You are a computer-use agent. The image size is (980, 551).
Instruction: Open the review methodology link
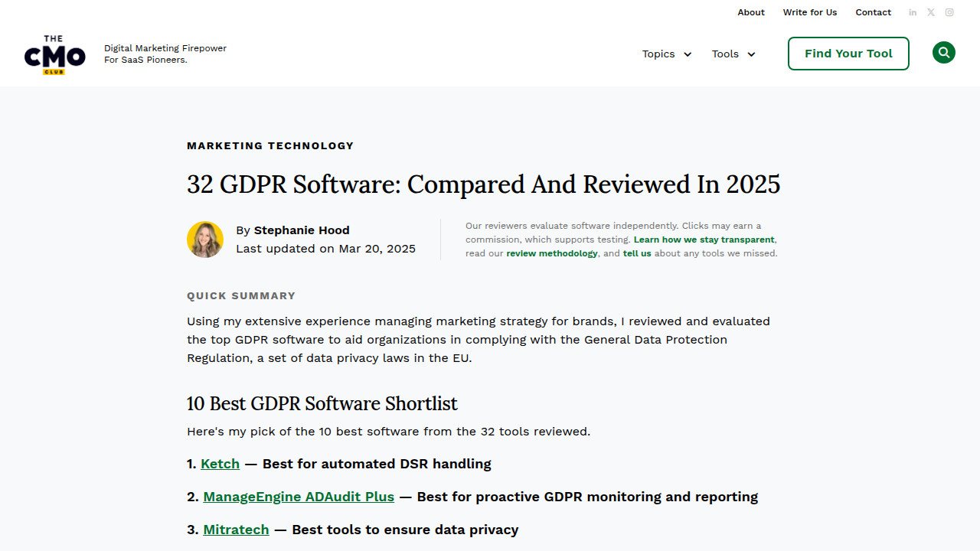(552, 253)
